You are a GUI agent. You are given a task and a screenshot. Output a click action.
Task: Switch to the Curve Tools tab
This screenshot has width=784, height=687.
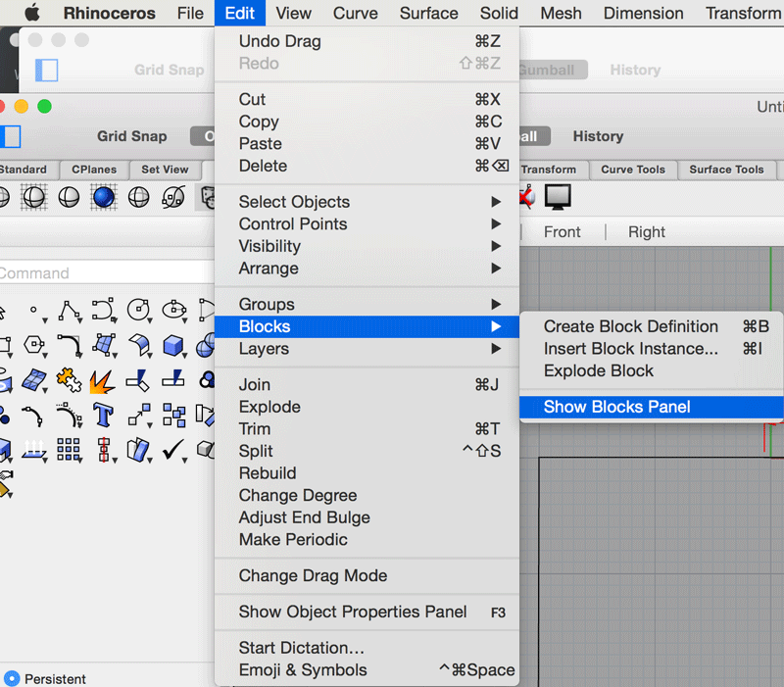633,170
